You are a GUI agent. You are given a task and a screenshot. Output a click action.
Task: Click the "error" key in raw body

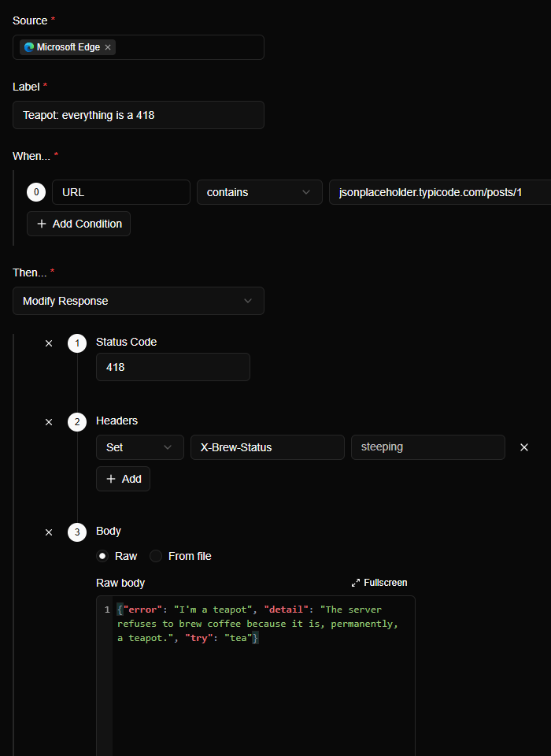tap(142, 610)
